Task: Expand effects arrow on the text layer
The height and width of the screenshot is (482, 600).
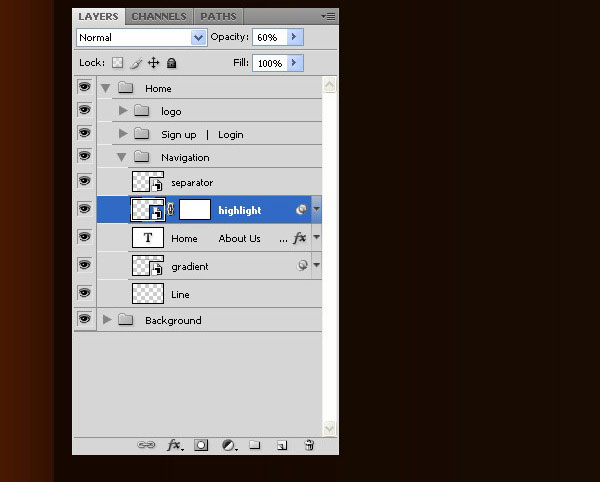Action: pyautogui.click(x=316, y=237)
